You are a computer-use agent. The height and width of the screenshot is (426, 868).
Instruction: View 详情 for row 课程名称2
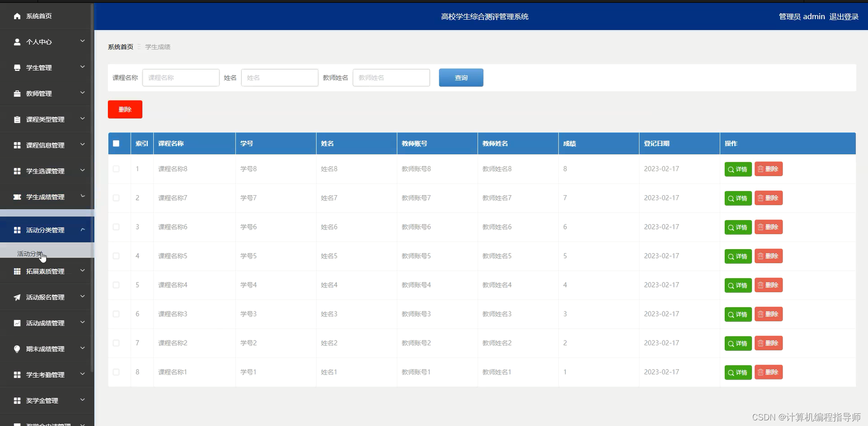point(738,343)
